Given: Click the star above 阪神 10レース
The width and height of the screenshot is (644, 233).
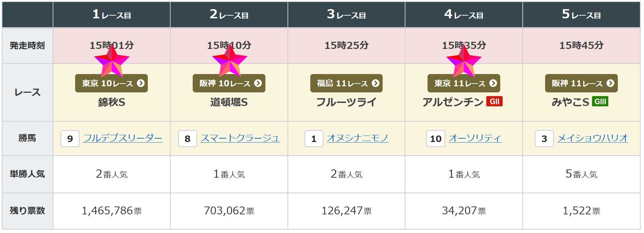Looking at the screenshot, I should pos(230,61).
